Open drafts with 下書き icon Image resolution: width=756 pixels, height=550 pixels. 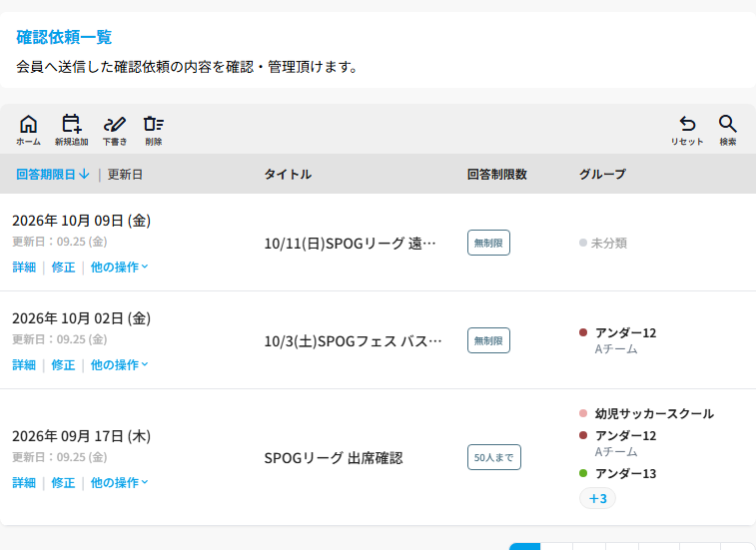[115, 130]
